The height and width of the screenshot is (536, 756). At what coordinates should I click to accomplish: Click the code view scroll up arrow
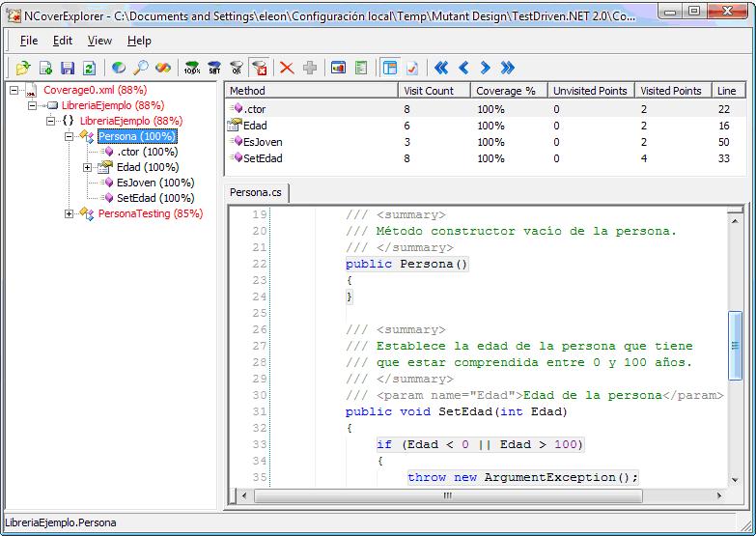(735, 221)
